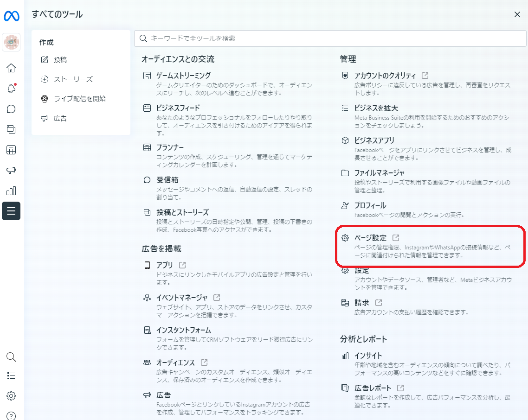The width and height of the screenshot is (528, 420).
Task: Open the sidebar bar-chart insights icon
Action: point(11,191)
